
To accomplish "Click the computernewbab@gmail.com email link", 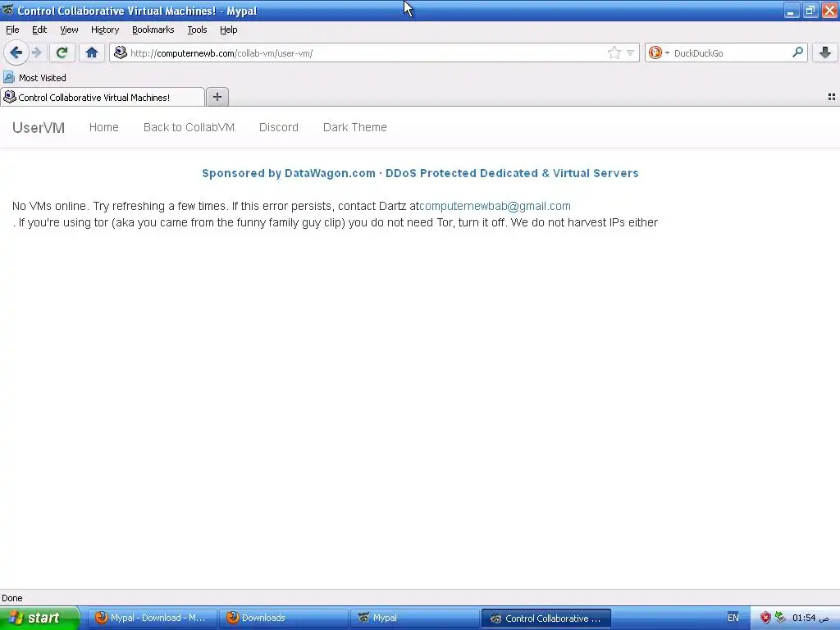I will tap(495, 206).
